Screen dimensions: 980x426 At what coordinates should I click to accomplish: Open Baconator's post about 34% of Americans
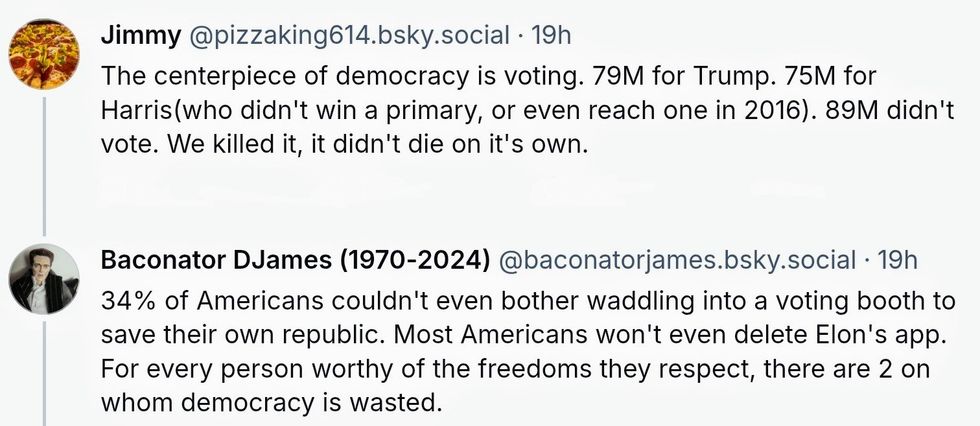[x=520, y=350]
